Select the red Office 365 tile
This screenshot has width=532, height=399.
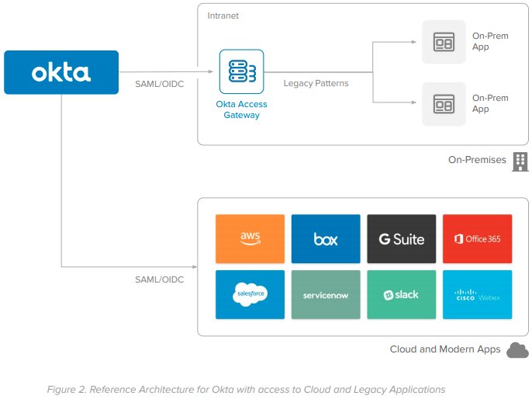pyautogui.click(x=478, y=238)
